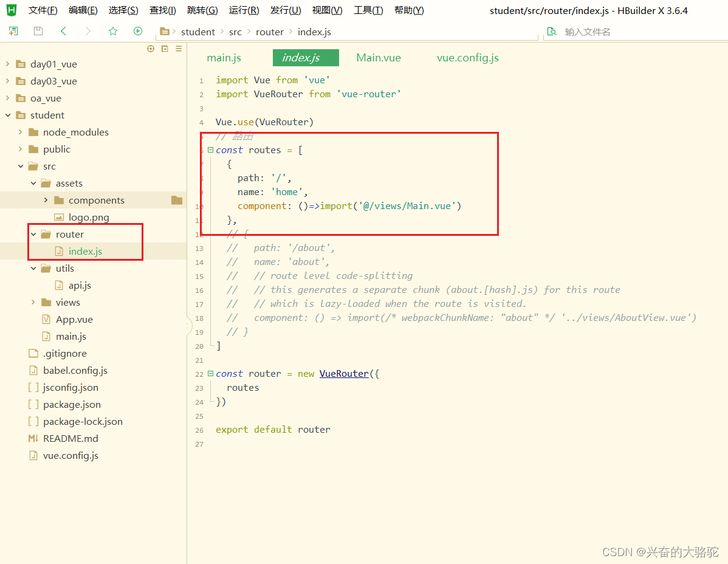
Task: Collapse the code block at line 6
Action: pyautogui.click(x=210, y=150)
